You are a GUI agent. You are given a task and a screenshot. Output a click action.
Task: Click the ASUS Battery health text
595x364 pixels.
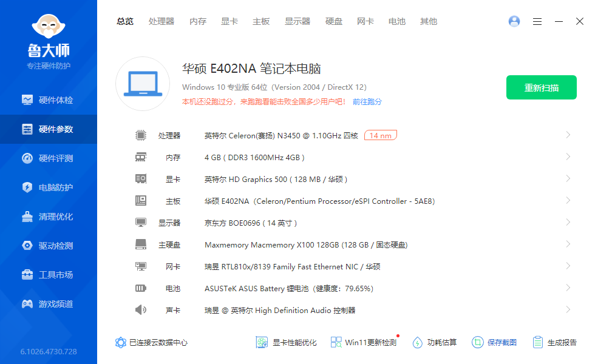click(289, 289)
